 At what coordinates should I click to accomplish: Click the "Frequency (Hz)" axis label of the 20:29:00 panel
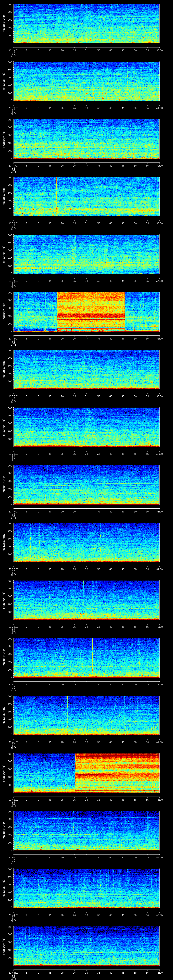click(4, 24)
